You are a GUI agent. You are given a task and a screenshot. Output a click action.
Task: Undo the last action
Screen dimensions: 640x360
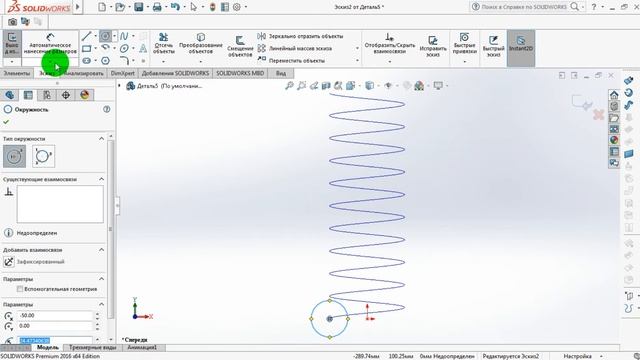[x=175, y=7]
